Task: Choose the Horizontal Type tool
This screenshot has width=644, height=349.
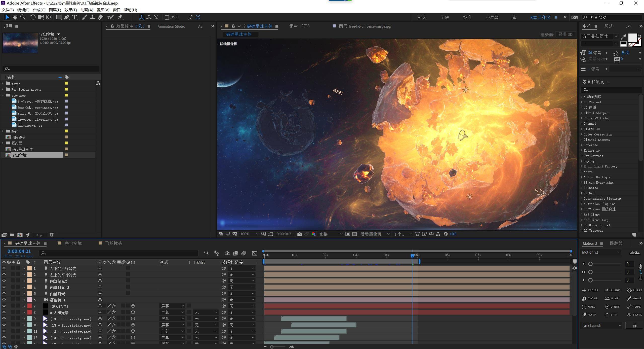Action: [74, 17]
